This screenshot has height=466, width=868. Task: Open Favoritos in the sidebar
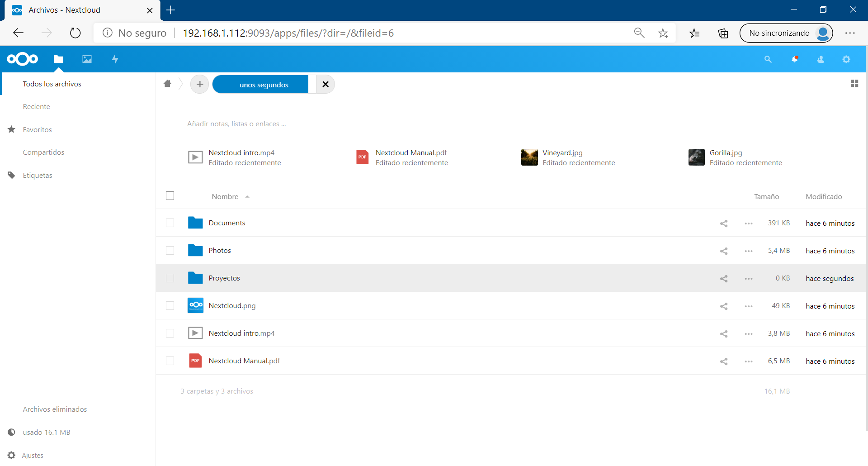pyautogui.click(x=37, y=130)
